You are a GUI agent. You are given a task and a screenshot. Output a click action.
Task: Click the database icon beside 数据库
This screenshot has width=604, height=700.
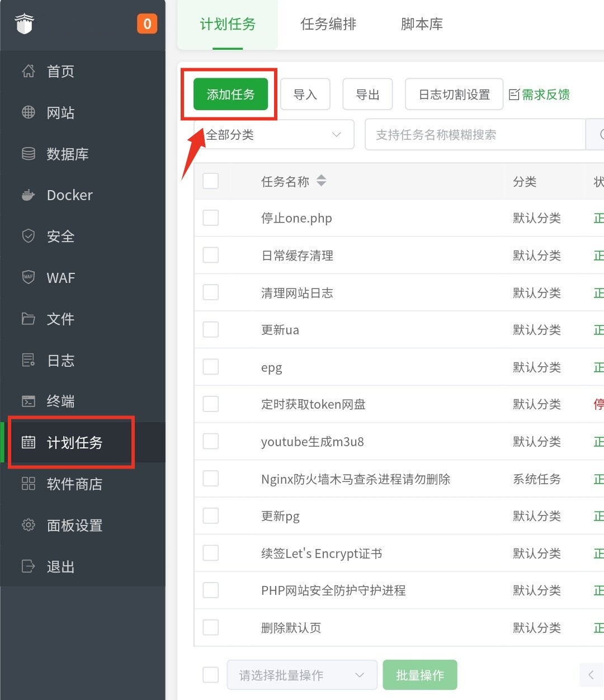(x=29, y=154)
